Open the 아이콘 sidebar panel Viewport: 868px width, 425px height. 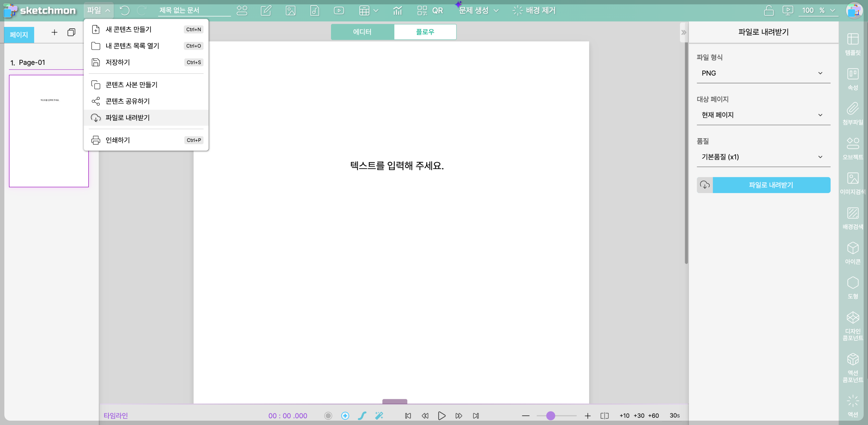coord(852,253)
